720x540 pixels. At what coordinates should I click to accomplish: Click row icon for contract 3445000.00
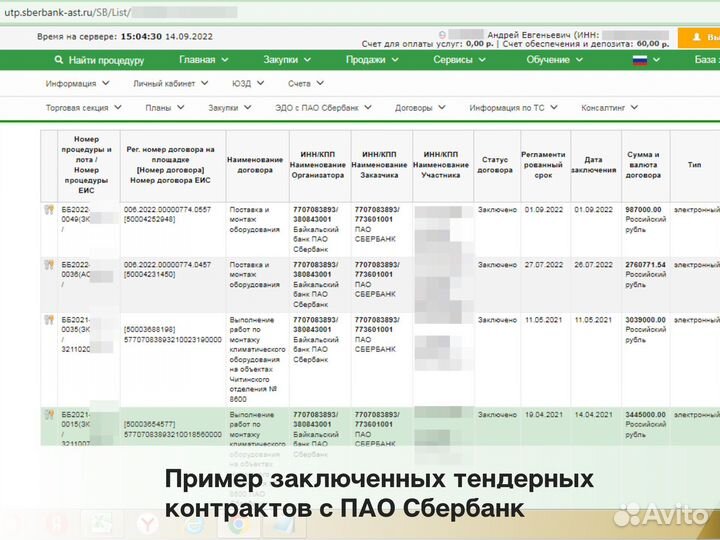[49, 414]
